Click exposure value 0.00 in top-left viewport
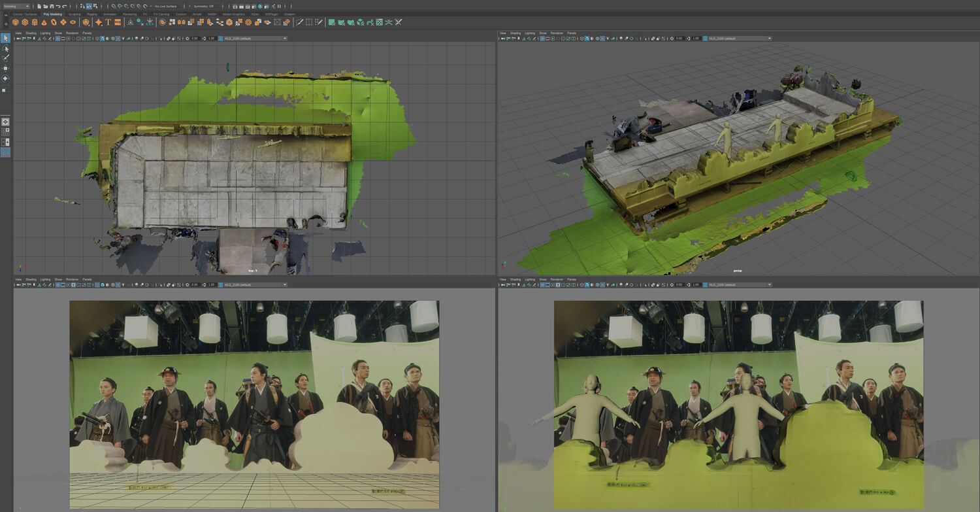Image resolution: width=980 pixels, height=512 pixels. coord(195,39)
